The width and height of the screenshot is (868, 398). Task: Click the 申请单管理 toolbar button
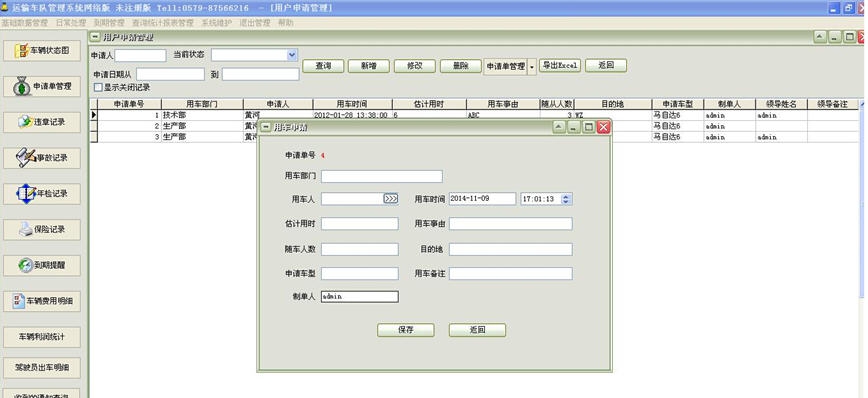pos(505,66)
